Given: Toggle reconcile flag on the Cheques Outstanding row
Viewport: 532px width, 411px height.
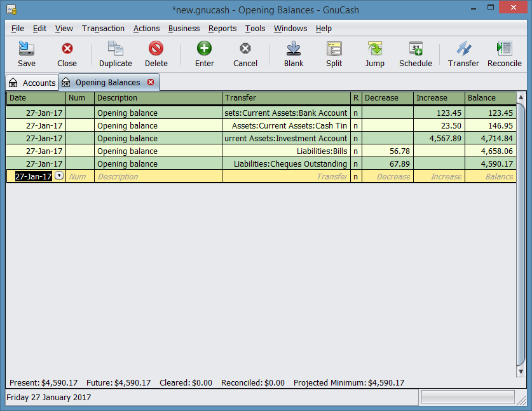Looking at the screenshot, I should tap(356, 164).
